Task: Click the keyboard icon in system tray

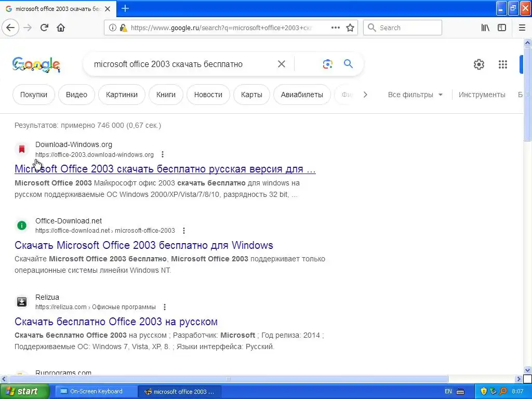Action: (x=460, y=392)
